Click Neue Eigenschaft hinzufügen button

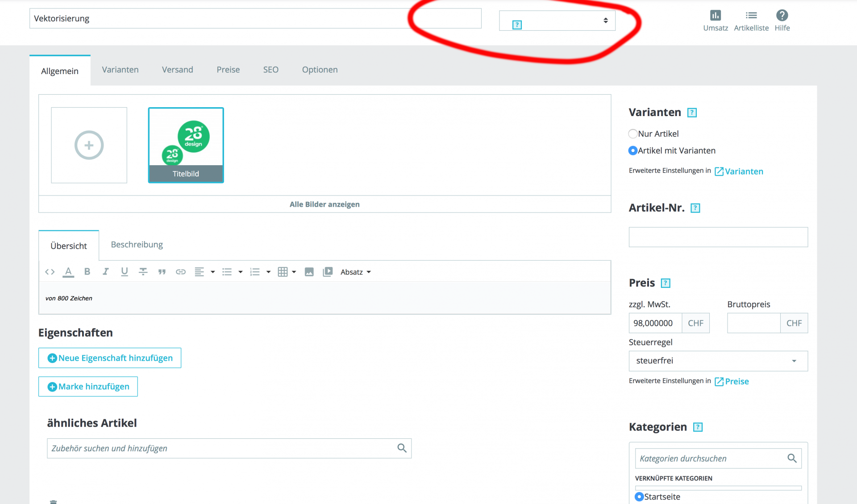[110, 358]
